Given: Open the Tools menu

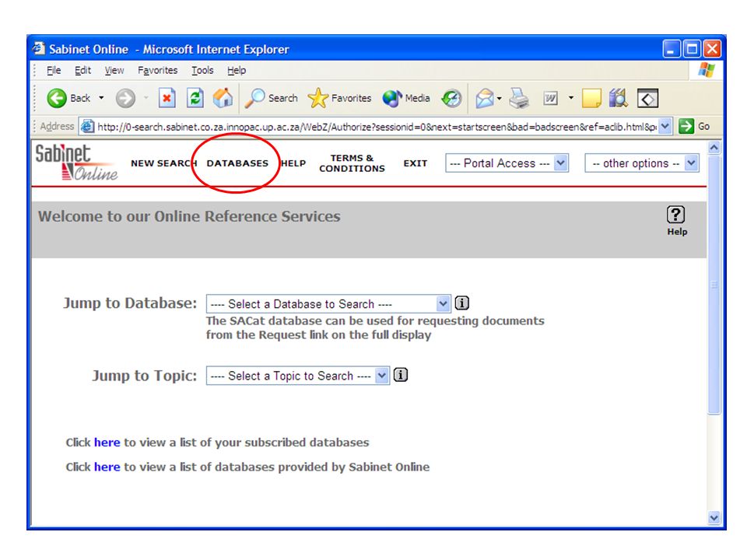Looking at the screenshot, I should pyautogui.click(x=202, y=71).
